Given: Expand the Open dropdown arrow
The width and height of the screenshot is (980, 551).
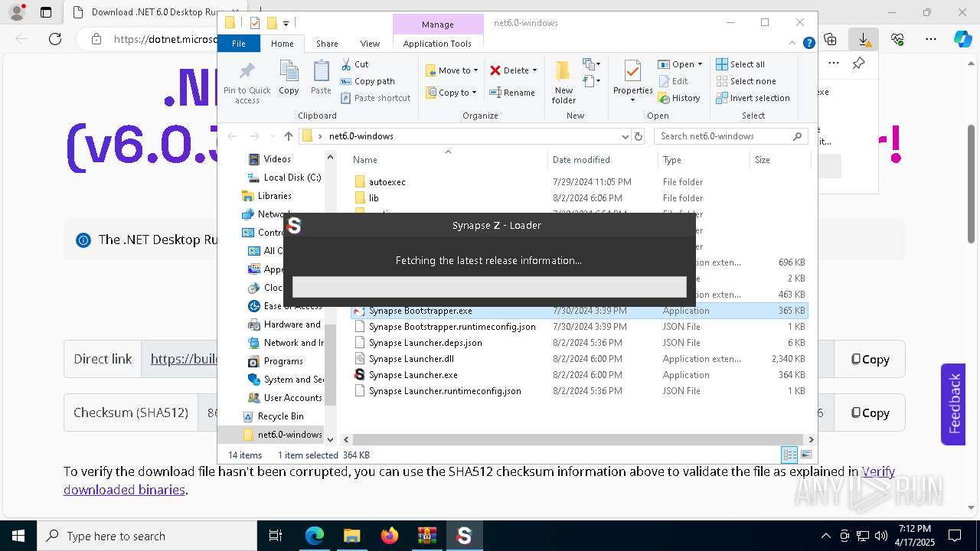Looking at the screenshot, I should point(700,64).
